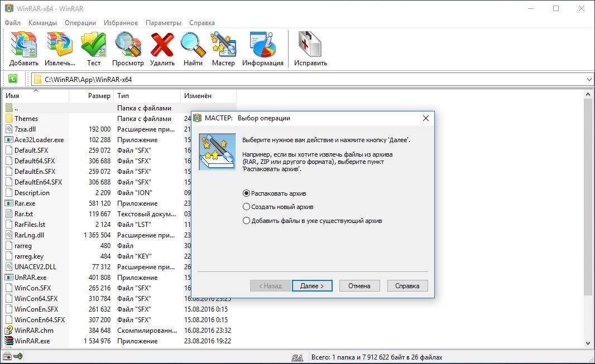
Task: Click the Далее > button
Action: (x=312, y=286)
